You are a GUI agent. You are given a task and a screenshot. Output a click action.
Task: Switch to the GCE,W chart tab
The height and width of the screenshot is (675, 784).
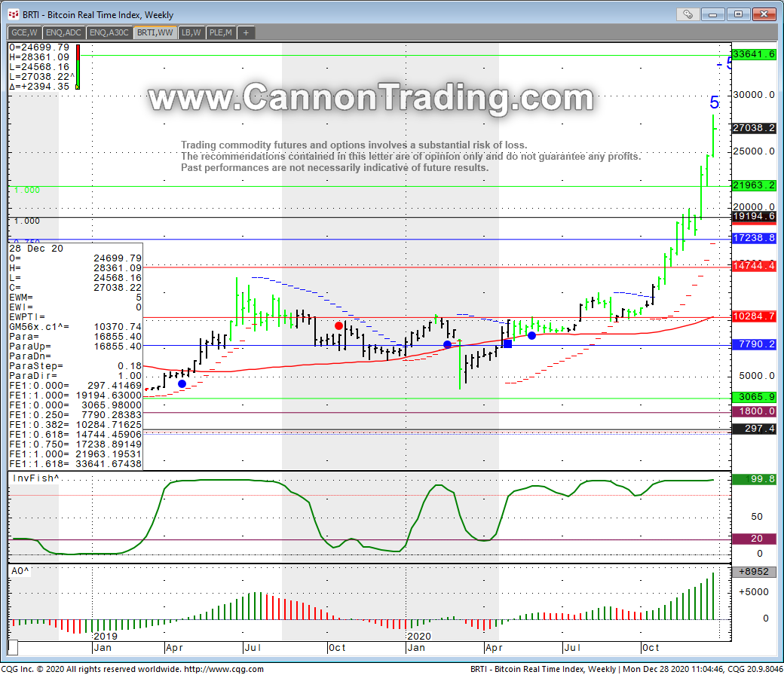coord(24,32)
